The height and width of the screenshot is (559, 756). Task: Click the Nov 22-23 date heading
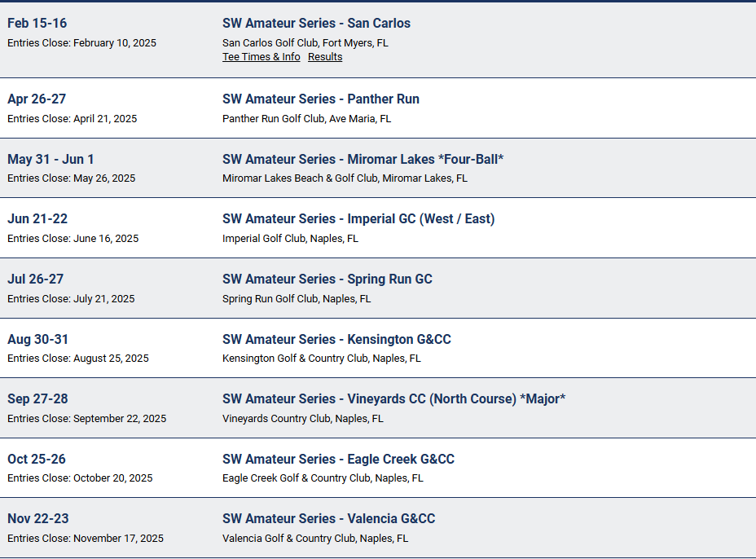pyautogui.click(x=37, y=518)
